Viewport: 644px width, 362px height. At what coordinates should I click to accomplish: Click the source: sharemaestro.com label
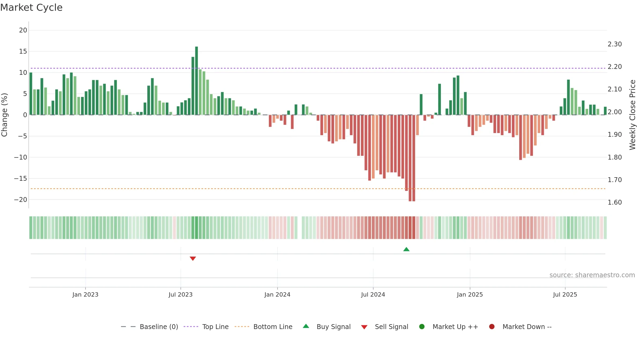point(592,275)
